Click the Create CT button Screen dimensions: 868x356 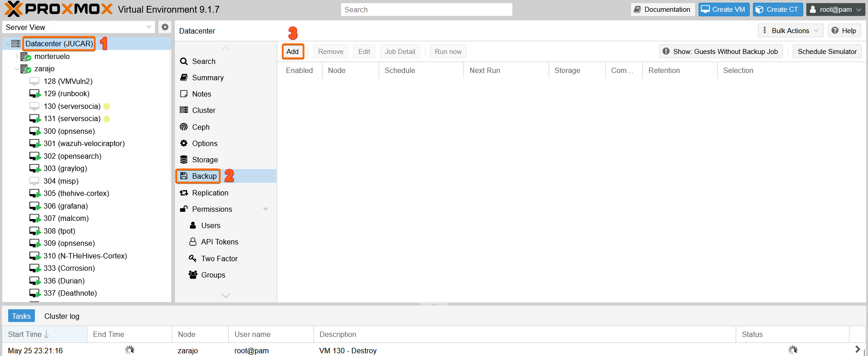pos(778,10)
